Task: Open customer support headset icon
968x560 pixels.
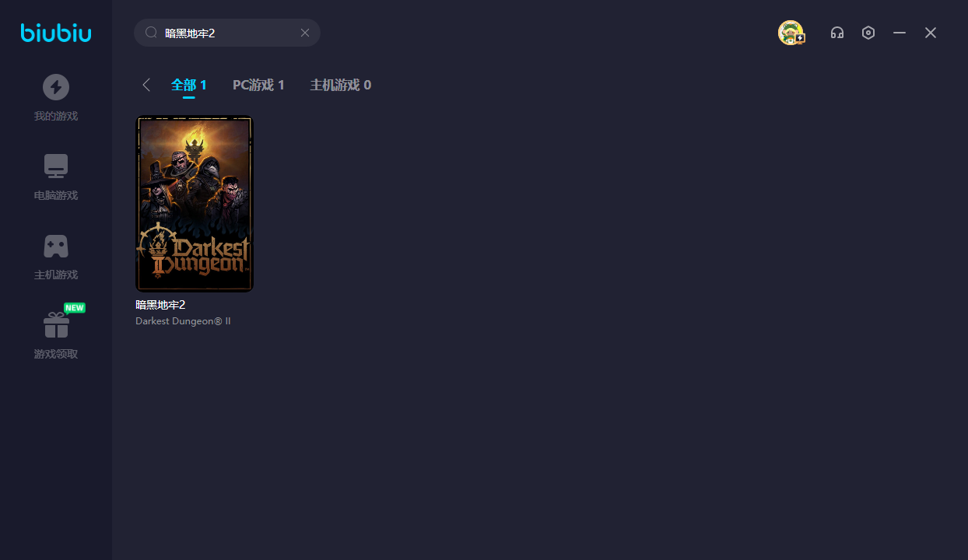Action: point(837,33)
